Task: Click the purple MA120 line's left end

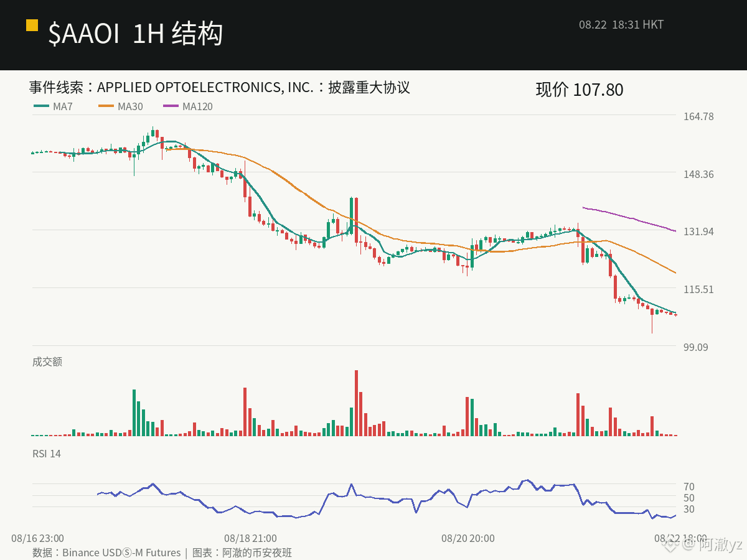Action: (584, 207)
